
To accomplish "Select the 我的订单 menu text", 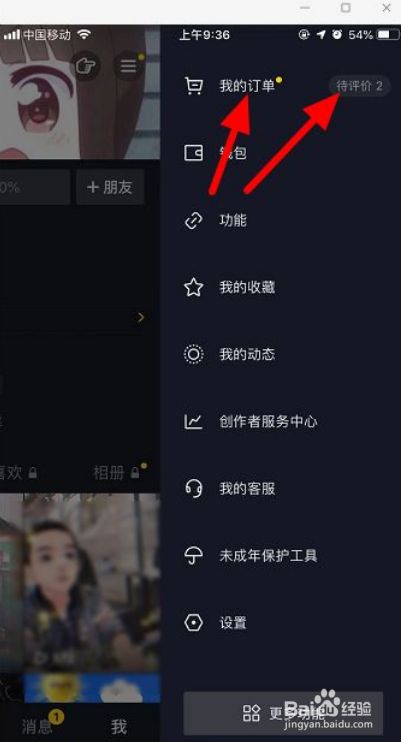I will coord(247,86).
